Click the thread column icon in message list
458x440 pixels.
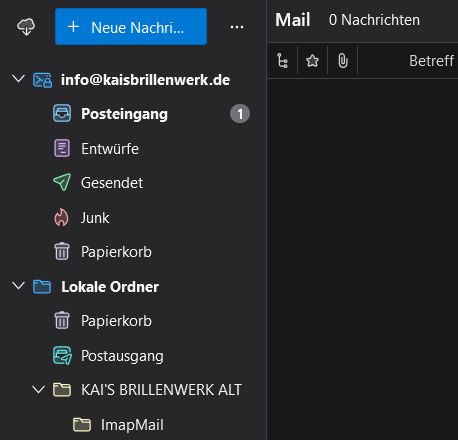pos(282,61)
